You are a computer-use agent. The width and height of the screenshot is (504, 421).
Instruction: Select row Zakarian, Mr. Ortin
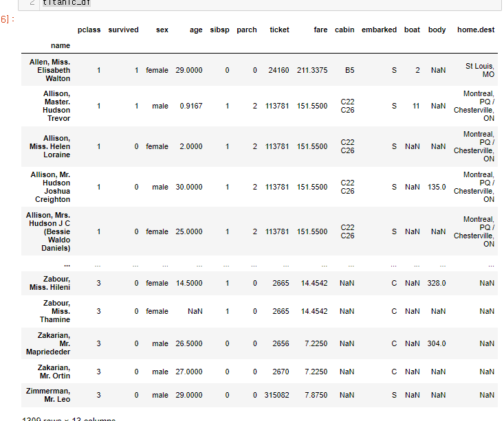259,372
